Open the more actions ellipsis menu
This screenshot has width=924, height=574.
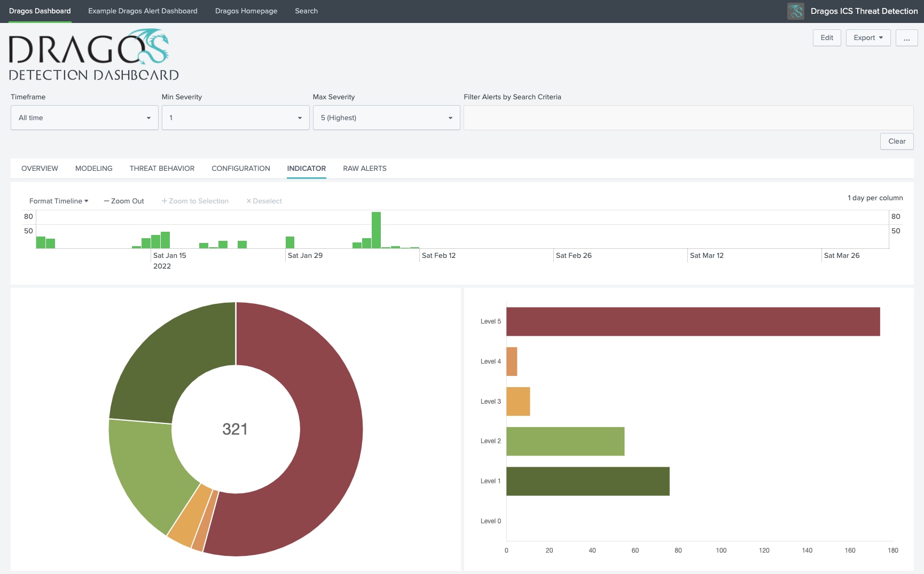tap(906, 38)
